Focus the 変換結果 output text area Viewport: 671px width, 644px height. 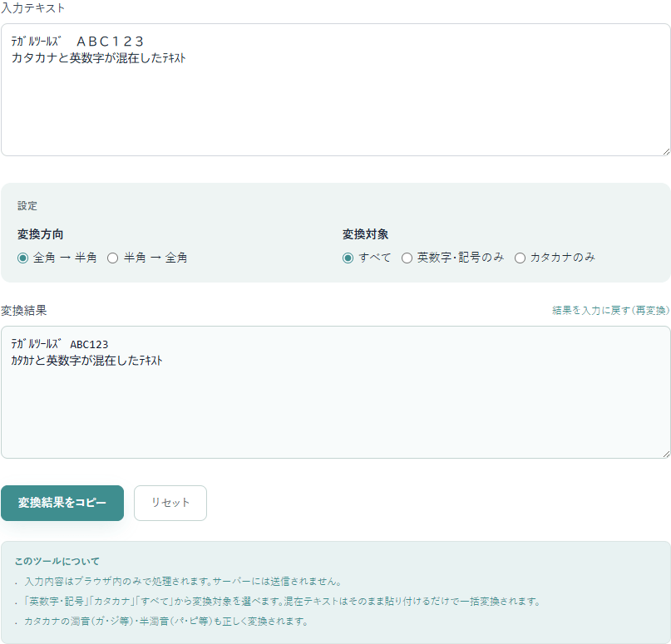coord(336,392)
